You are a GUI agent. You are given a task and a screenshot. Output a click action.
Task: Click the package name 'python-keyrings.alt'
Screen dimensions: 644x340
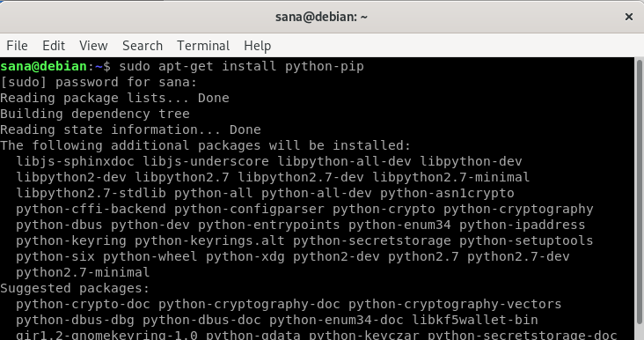click(210, 240)
